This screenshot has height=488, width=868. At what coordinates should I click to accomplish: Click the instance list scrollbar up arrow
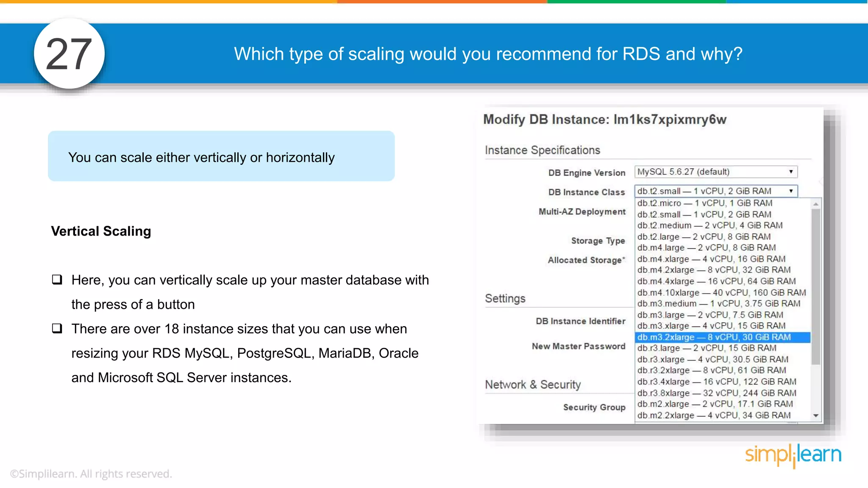(816, 204)
